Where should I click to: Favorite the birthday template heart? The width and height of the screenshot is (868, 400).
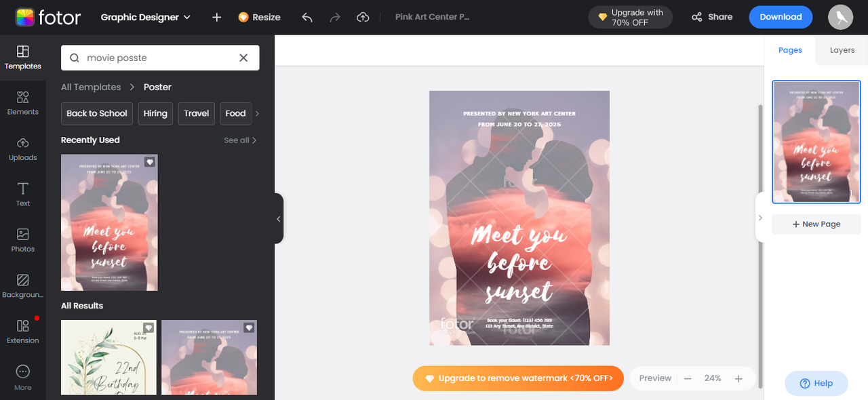(x=149, y=327)
